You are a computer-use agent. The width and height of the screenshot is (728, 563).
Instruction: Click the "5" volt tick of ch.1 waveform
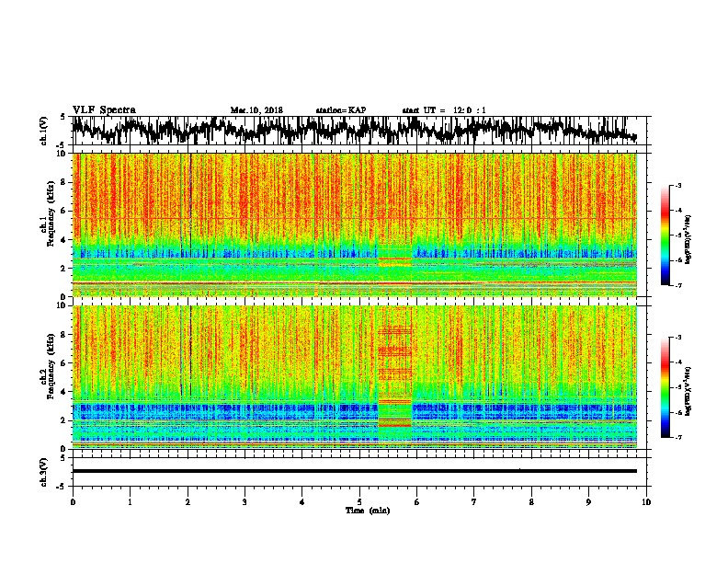(63, 117)
